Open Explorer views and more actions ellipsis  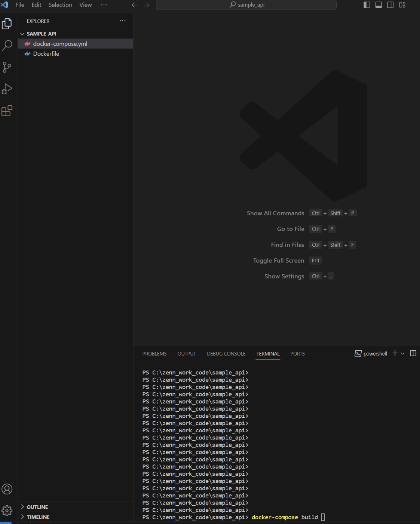click(123, 21)
